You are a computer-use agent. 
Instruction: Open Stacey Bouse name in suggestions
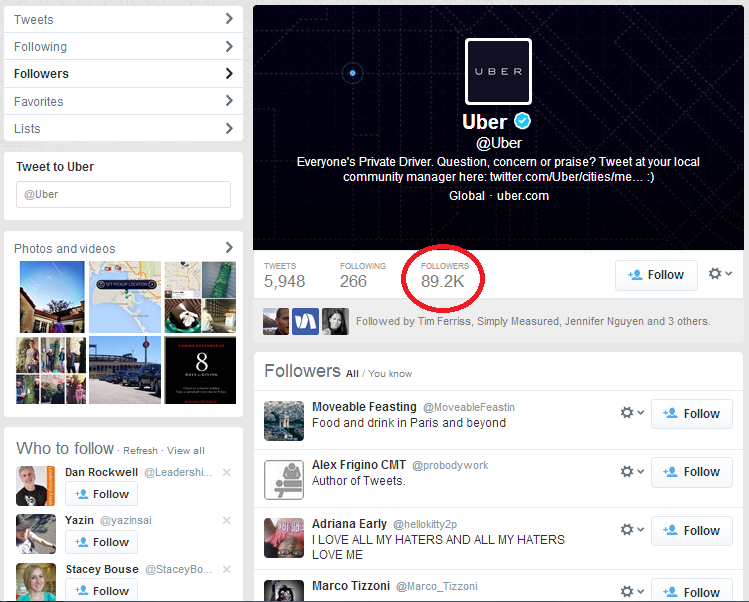[102, 569]
